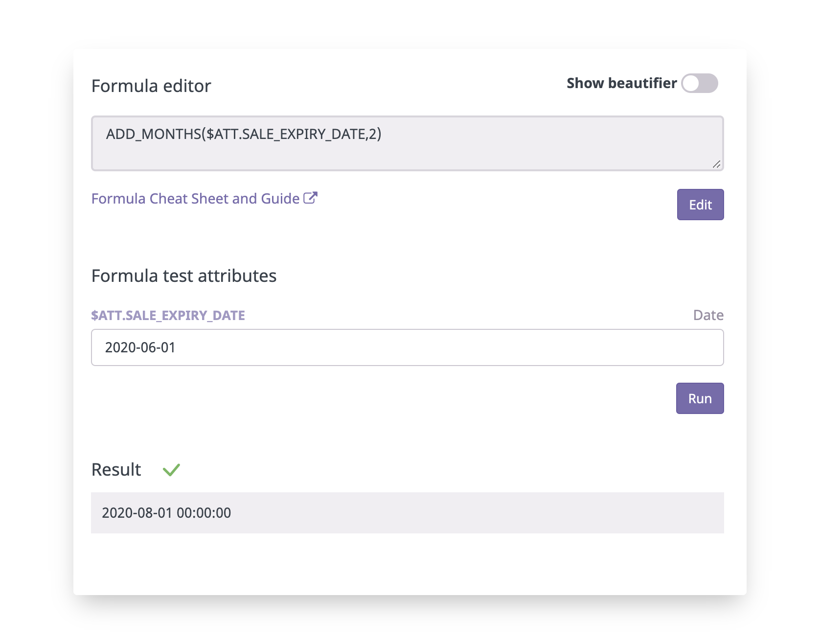Click the Edit button

[700, 205]
